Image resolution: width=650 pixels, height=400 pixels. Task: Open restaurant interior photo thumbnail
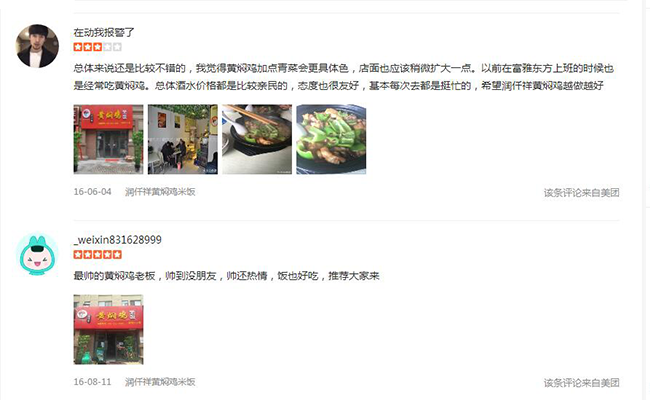coord(182,139)
